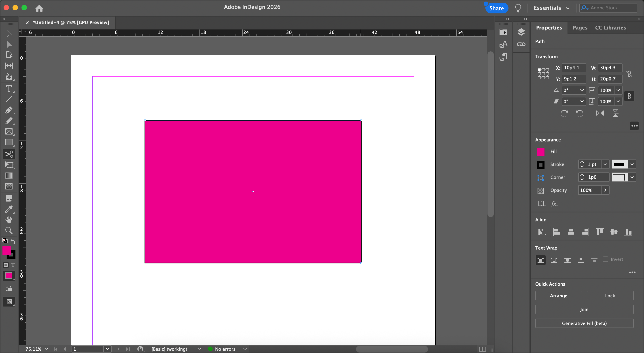Viewport: 644px width, 353px height.
Task: Click flip horizontal icon in Transform
Action: (x=600, y=113)
